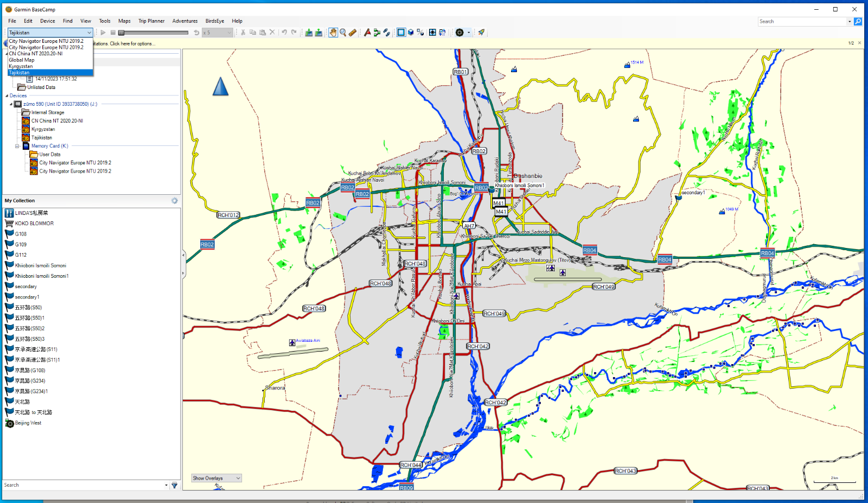The image size is (868, 503).
Task: Click the Redo arrow icon
Action: point(294,33)
